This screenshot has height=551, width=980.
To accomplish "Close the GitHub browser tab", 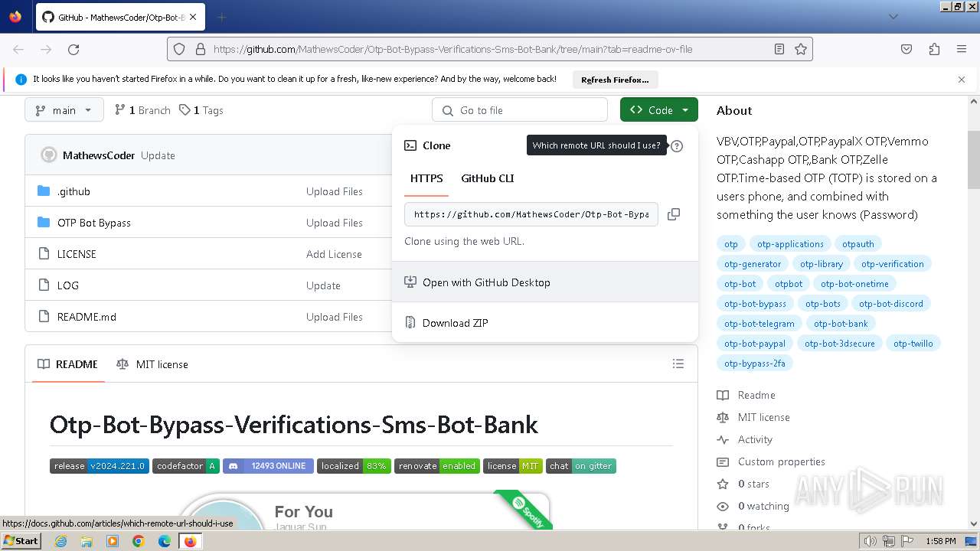I will click(x=194, y=17).
